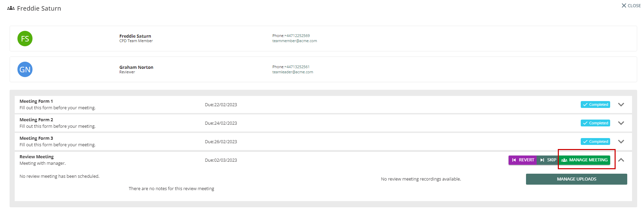Click the Completed badge on Meeting Form 3
This screenshot has height=210, width=644.
[595, 141]
